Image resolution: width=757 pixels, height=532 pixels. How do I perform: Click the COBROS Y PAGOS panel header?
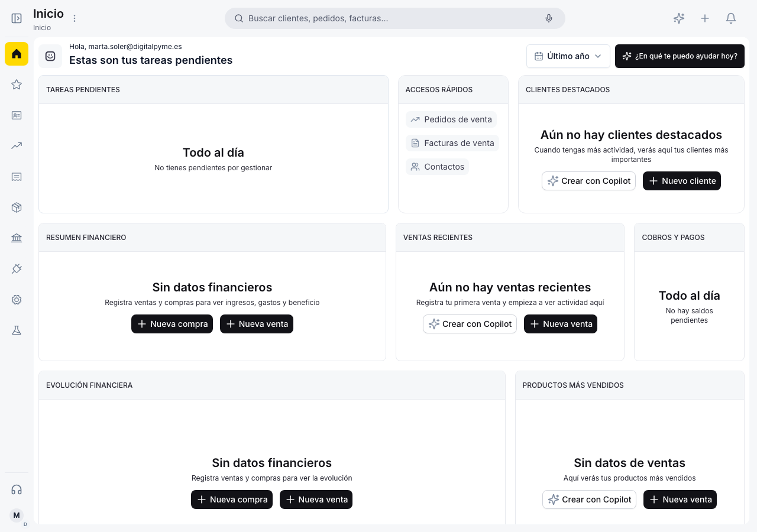[x=689, y=238]
